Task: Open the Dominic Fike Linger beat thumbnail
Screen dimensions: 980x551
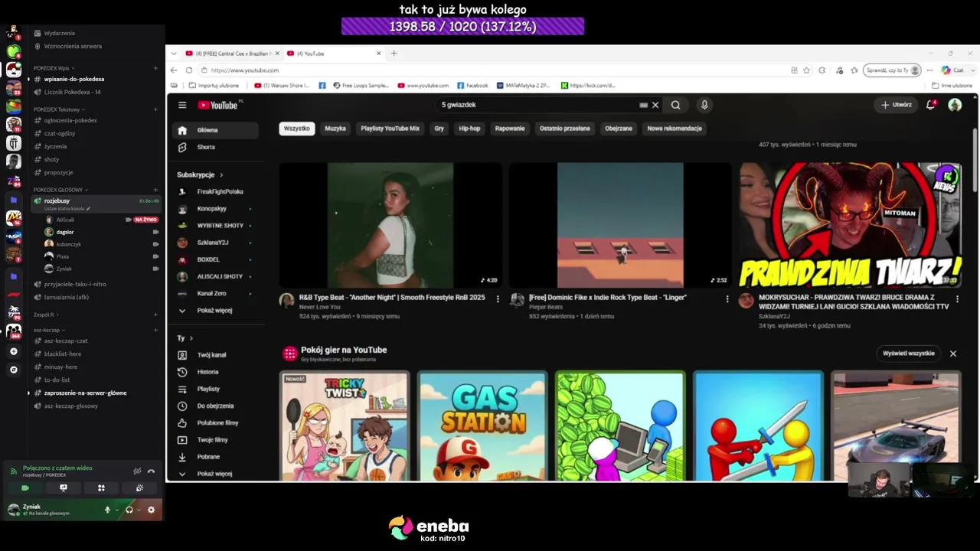Action: tap(620, 225)
